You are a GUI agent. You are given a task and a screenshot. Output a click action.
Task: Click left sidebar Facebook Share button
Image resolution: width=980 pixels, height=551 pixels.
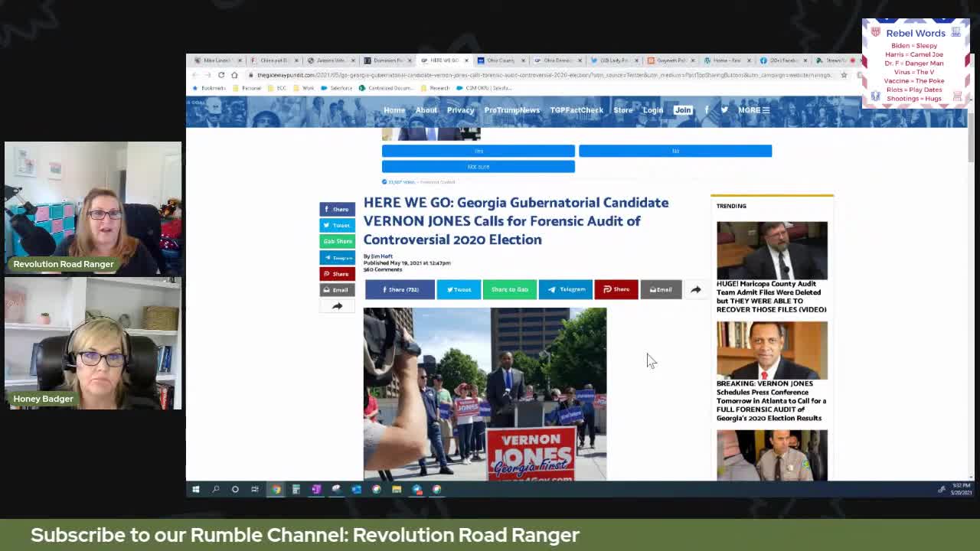(x=337, y=209)
